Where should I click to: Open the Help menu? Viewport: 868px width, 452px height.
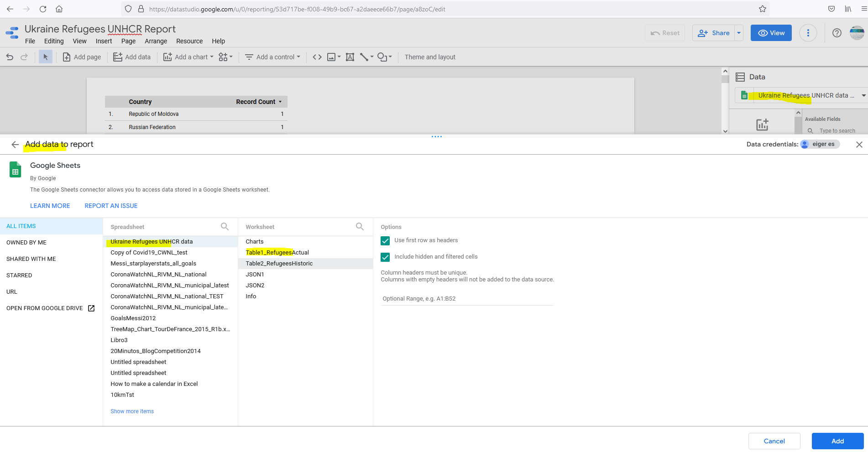pyautogui.click(x=218, y=41)
